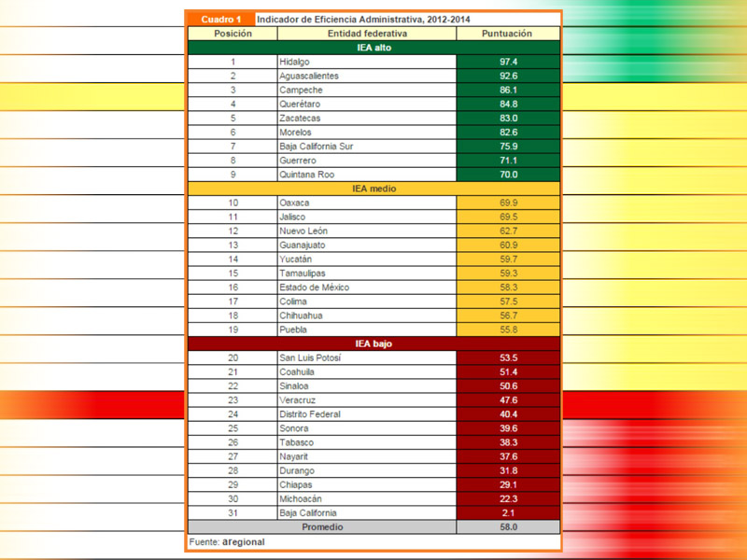The height and width of the screenshot is (560, 747).
Task: Click position number 9
Action: [233, 175]
